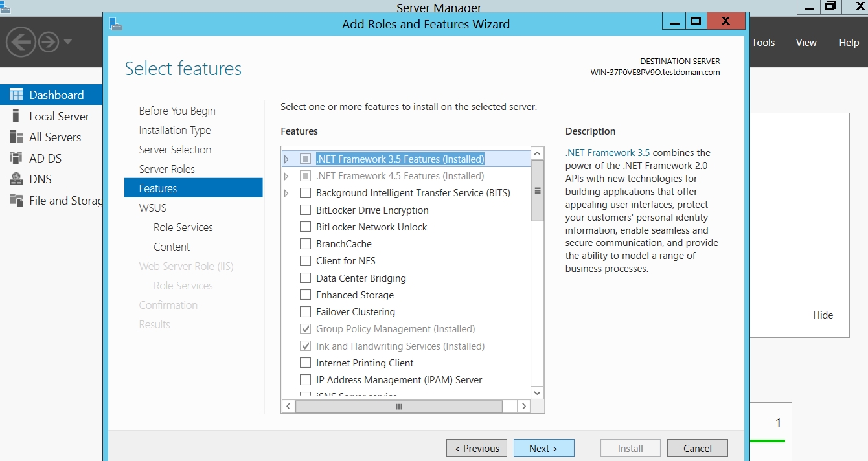The height and width of the screenshot is (461, 868).
Task: Select the Features wizard step
Action: pos(194,188)
